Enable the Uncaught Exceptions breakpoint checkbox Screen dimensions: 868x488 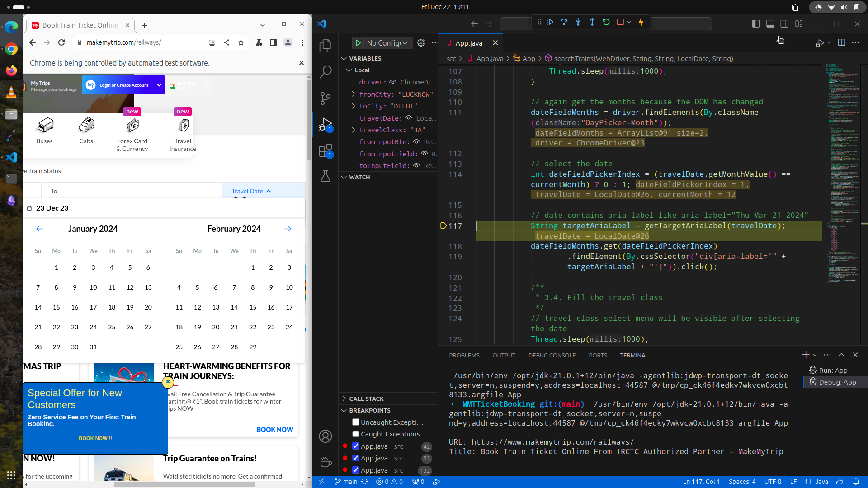tap(356, 422)
